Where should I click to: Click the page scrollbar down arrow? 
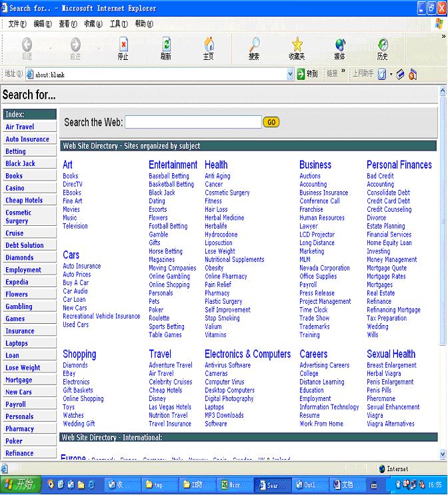[x=443, y=454]
